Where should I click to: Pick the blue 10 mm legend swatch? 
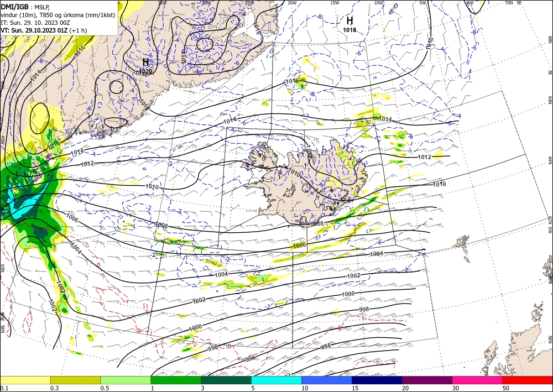[x=327, y=380]
